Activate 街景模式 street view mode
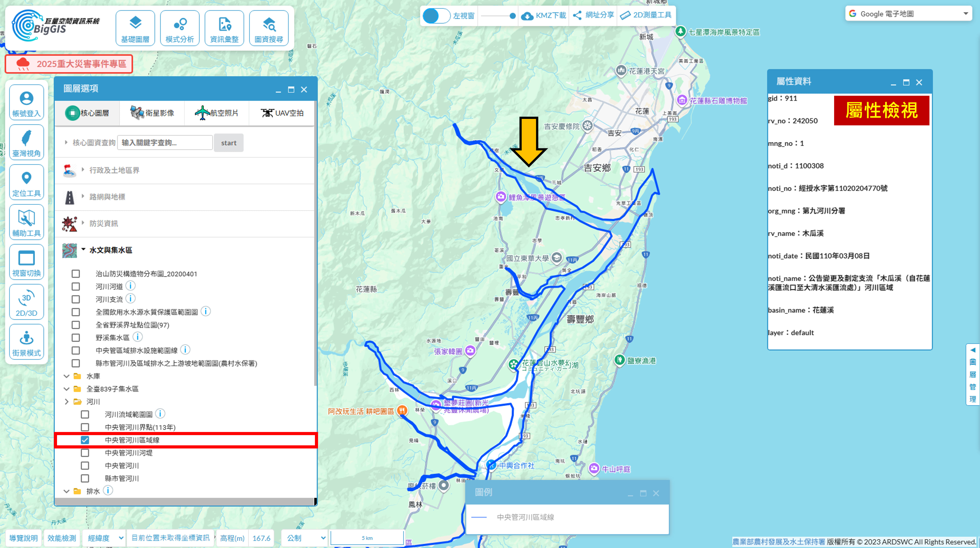 click(26, 342)
